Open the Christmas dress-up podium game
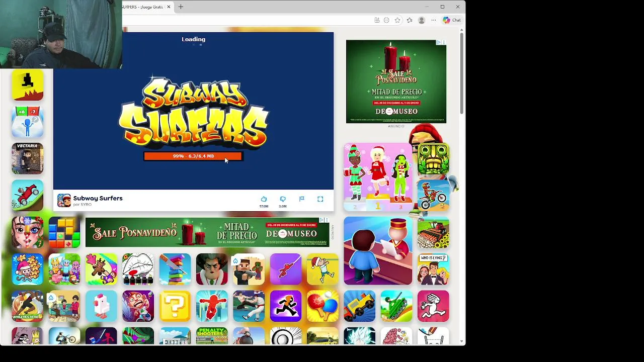The height and width of the screenshot is (362, 644). tap(378, 177)
